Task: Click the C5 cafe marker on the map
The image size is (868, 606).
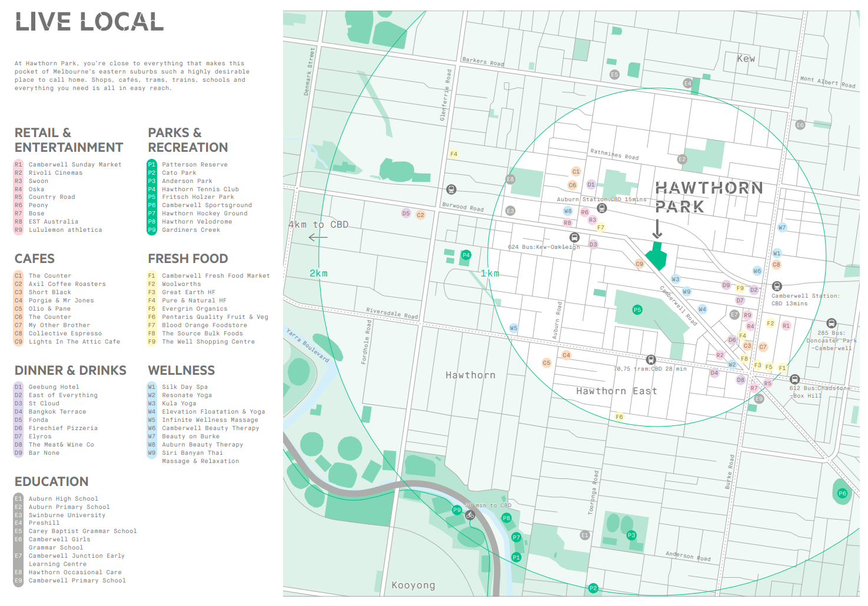Action: pyautogui.click(x=547, y=363)
